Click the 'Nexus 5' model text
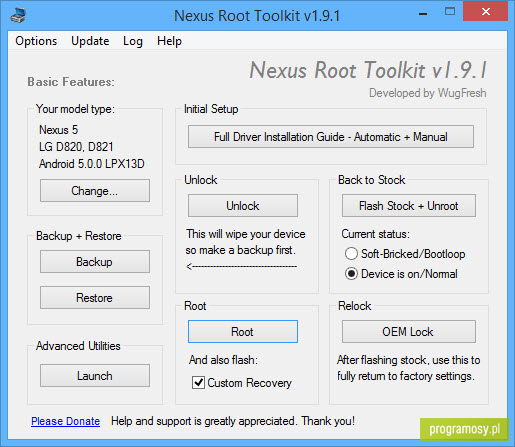This screenshot has width=515, height=447. click(58, 130)
